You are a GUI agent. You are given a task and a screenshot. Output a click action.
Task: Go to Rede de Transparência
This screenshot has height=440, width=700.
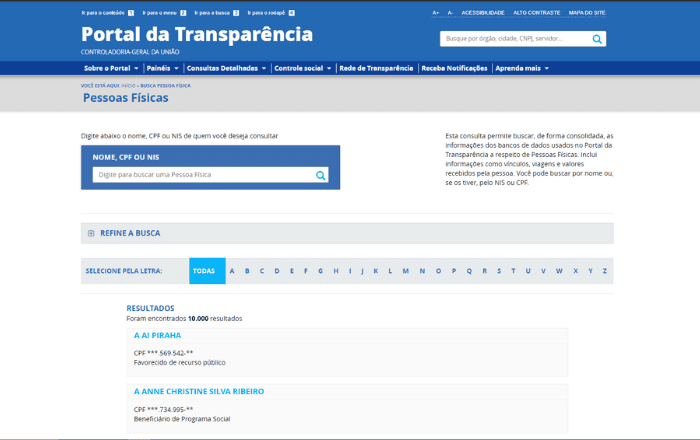click(x=376, y=68)
